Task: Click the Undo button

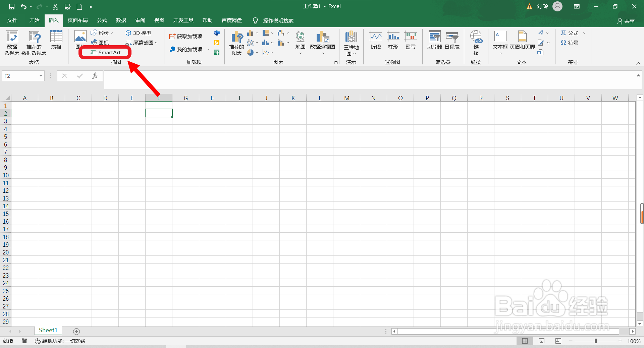Action: coord(23,6)
